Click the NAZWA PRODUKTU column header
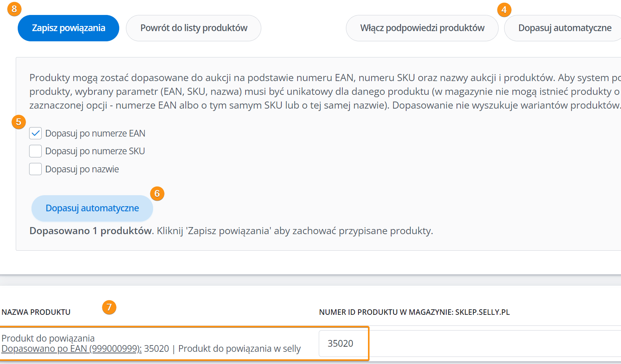The width and height of the screenshot is (621, 364). click(36, 312)
